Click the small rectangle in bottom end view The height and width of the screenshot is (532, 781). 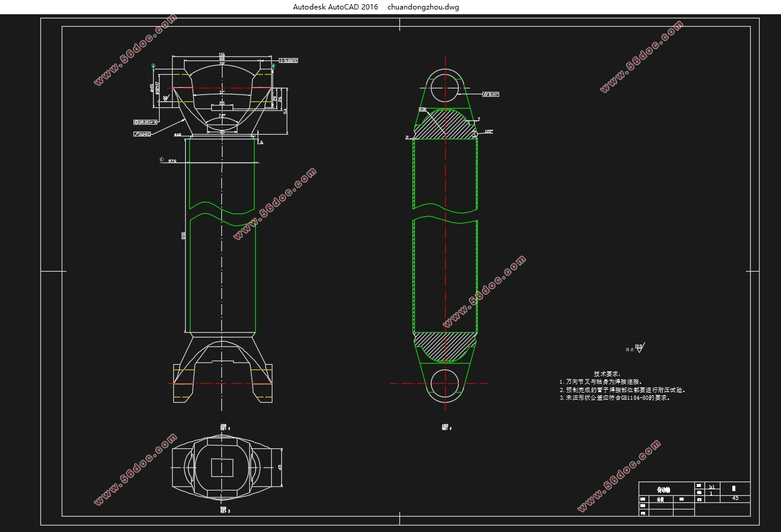pyautogui.click(x=222, y=467)
